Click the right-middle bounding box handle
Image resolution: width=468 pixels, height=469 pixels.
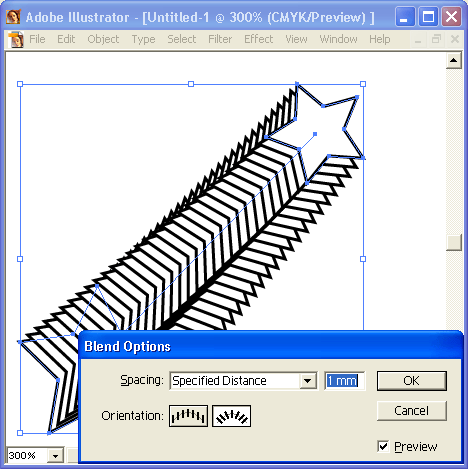(x=363, y=259)
